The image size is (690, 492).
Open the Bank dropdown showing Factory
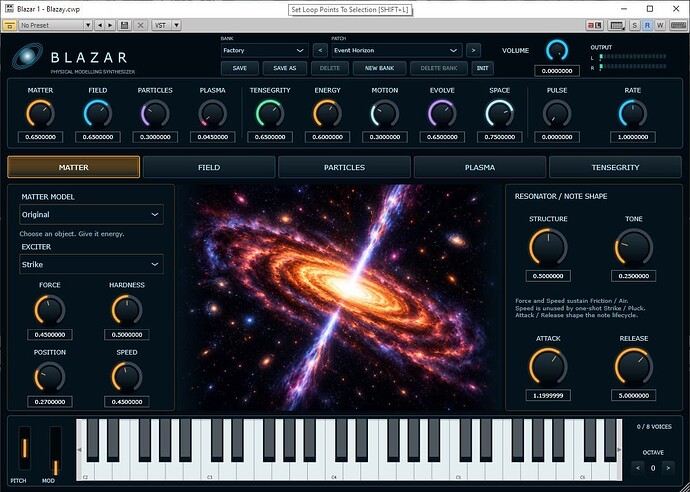pos(264,51)
